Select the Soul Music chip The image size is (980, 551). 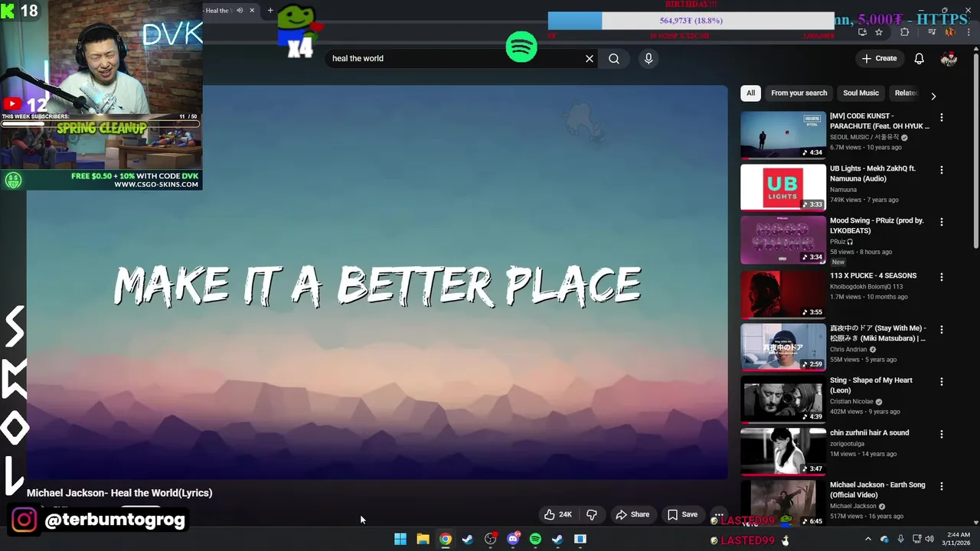861,93
